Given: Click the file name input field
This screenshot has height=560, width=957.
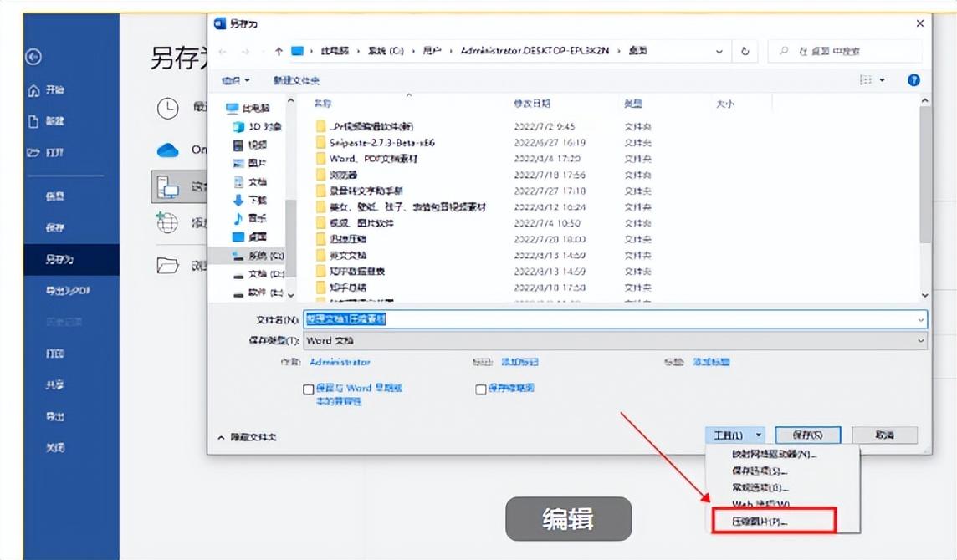Looking at the screenshot, I should (x=615, y=319).
